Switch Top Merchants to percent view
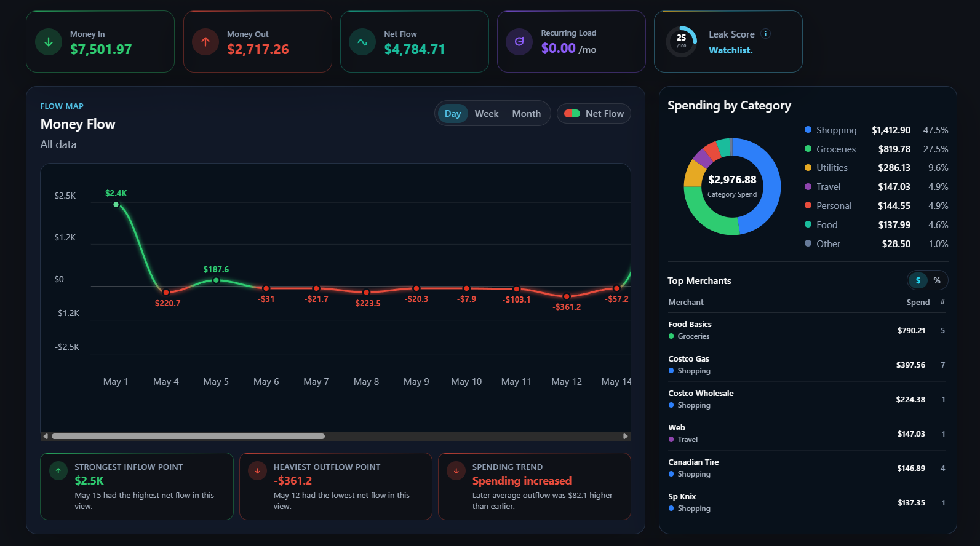The image size is (980, 546). click(x=937, y=280)
